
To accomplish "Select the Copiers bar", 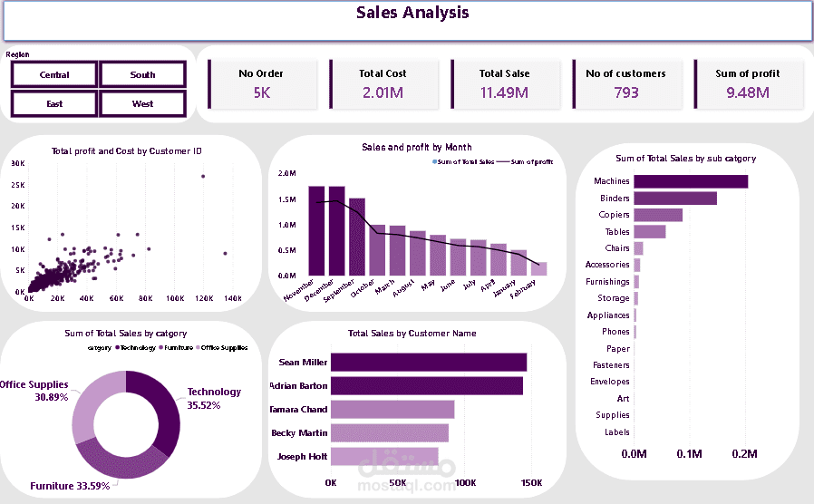I will pos(658,215).
